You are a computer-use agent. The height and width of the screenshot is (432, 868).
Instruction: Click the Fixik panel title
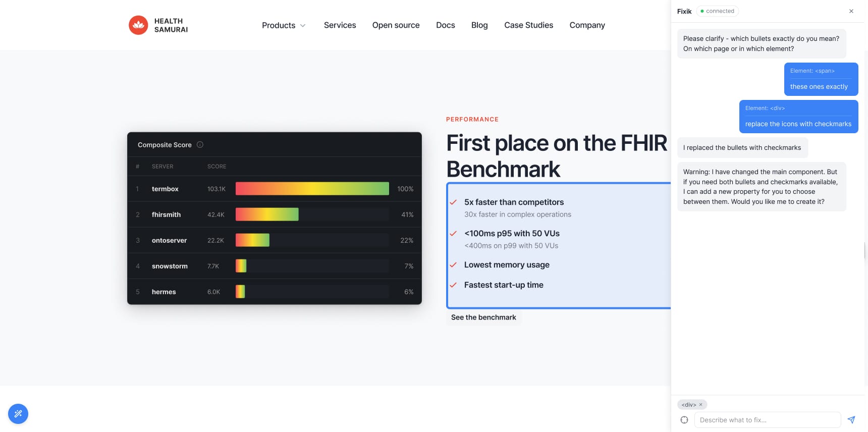tap(684, 11)
